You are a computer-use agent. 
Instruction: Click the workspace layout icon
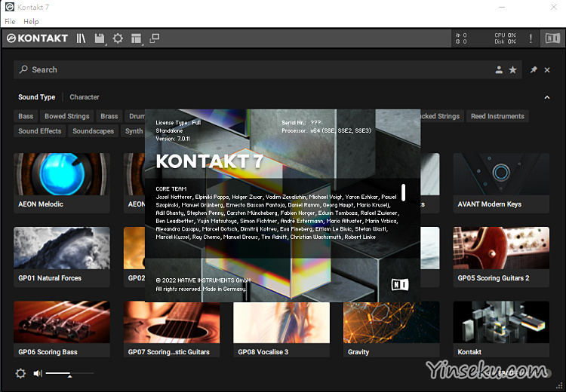tap(137, 38)
